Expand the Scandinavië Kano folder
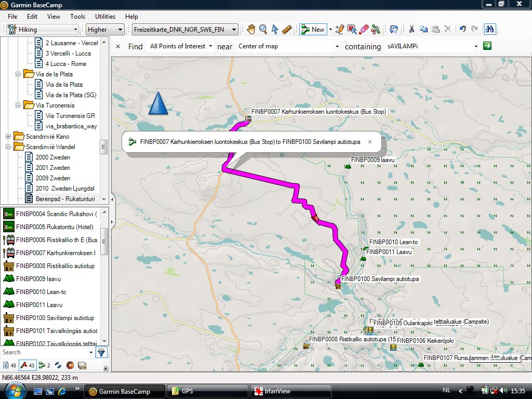 pyautogui.click(x=8, y=137)
